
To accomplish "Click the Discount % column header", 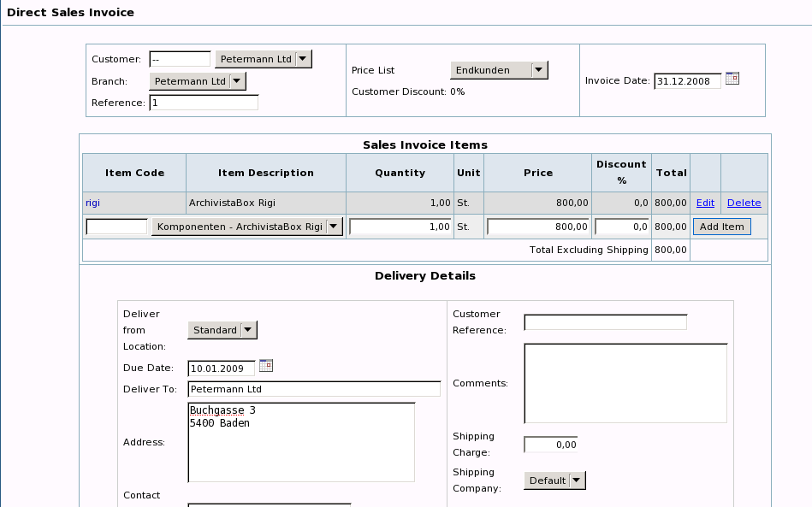I will click(621, 172).
